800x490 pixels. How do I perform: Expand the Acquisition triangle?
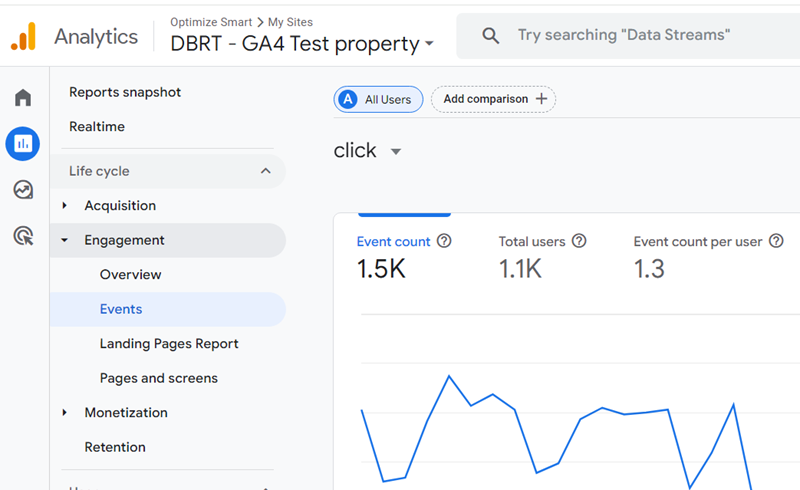(x=64, y=205)
